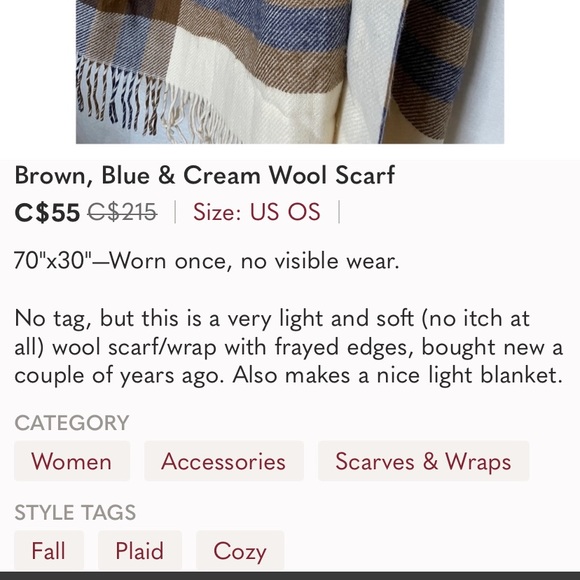Browse the Accessories category tag
The image size is (580, 580).
[224, 461]
